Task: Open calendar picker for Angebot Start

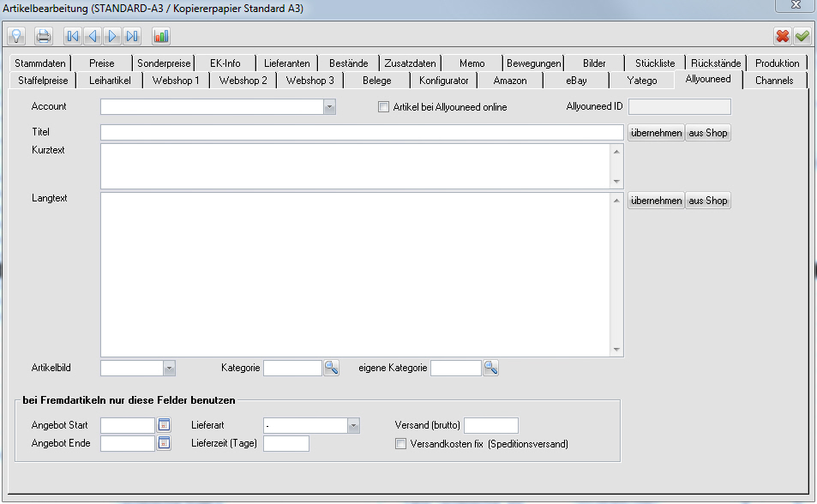Action: coord(164,424)
